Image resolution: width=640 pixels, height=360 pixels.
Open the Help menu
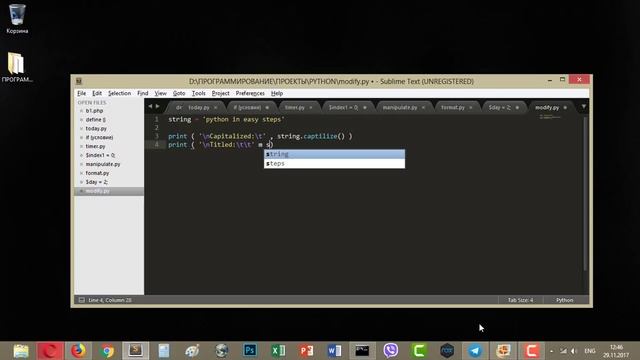coord(277,93)
